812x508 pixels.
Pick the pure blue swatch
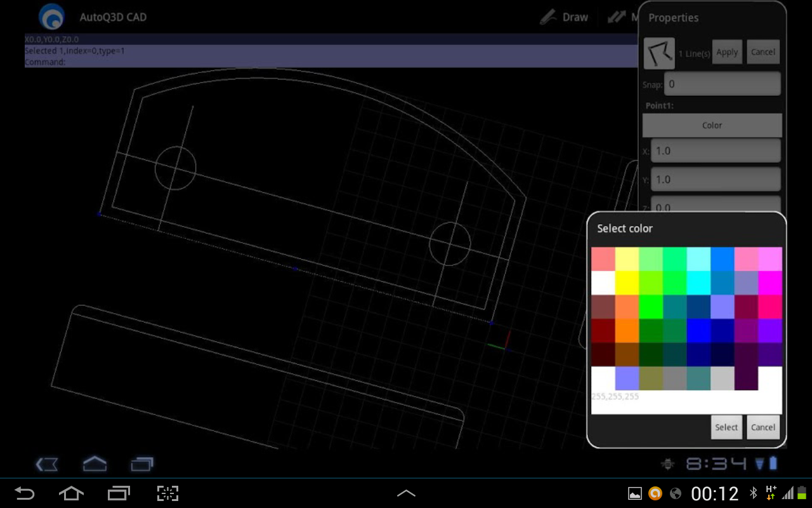point(698,331)
